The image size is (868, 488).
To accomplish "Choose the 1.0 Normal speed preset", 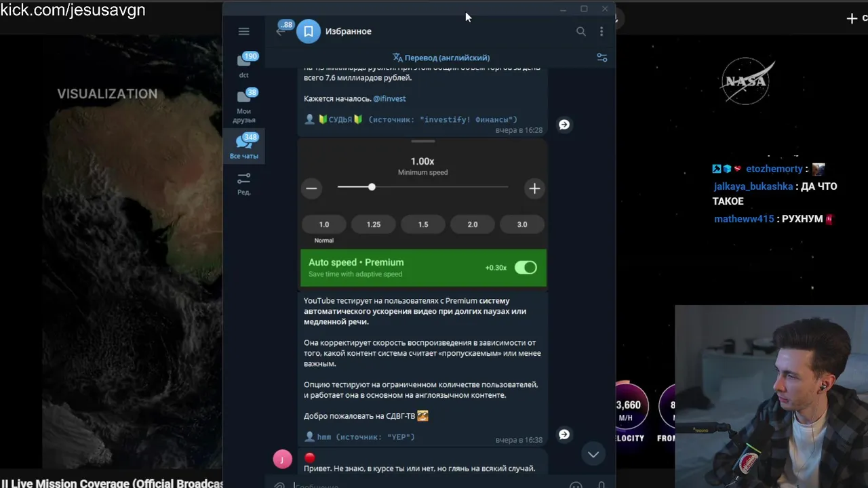I will coord(324,224).
